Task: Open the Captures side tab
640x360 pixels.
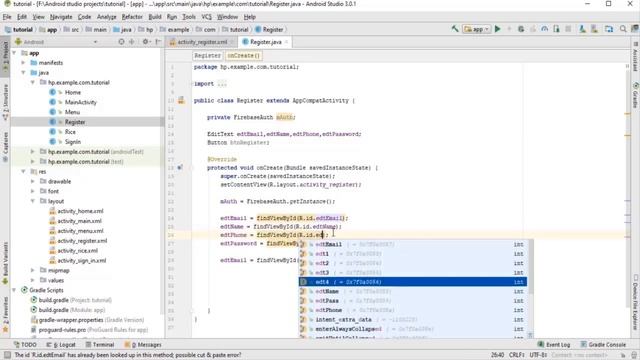Action: pyautogui.click(x=5, y=147)
